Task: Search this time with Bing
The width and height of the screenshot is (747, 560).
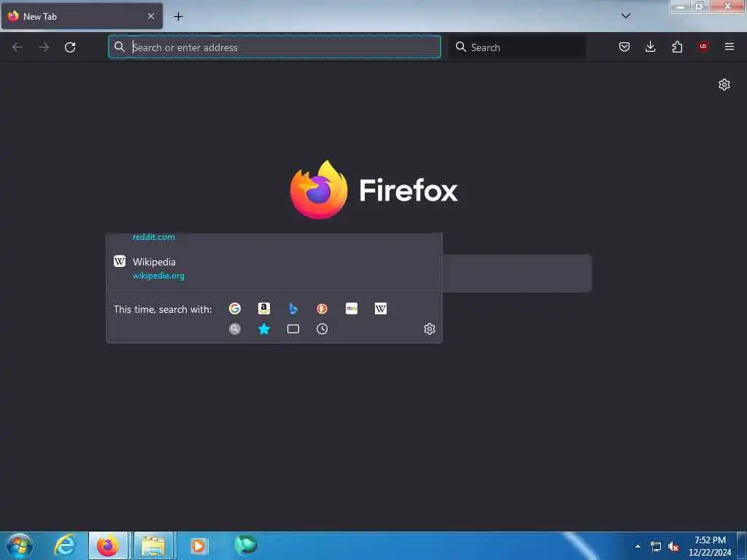Action: pos(293,308)
